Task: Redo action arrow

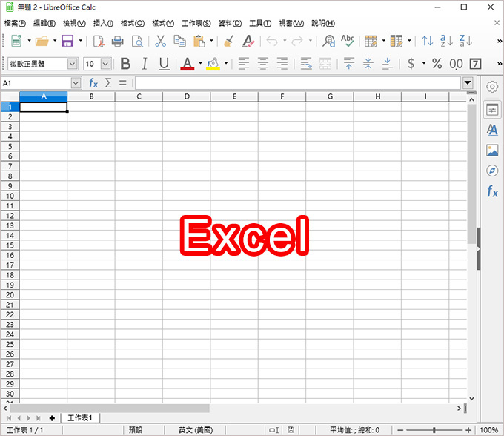Action: point(297,41)
